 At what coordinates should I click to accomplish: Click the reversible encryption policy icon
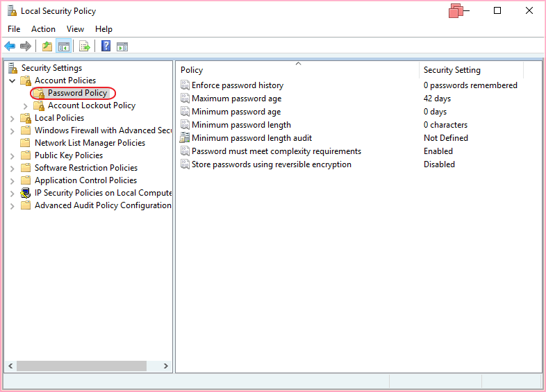pyautogui.click(x=185, y=164)
